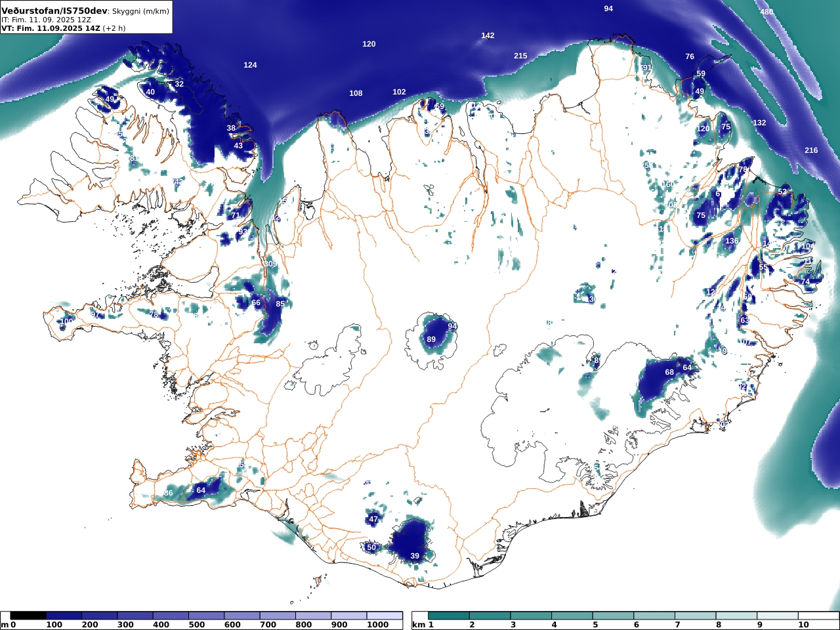Click the 132 value off the northeast coast
The width and height of the screenshot is (840, 630).
[759, 123]
